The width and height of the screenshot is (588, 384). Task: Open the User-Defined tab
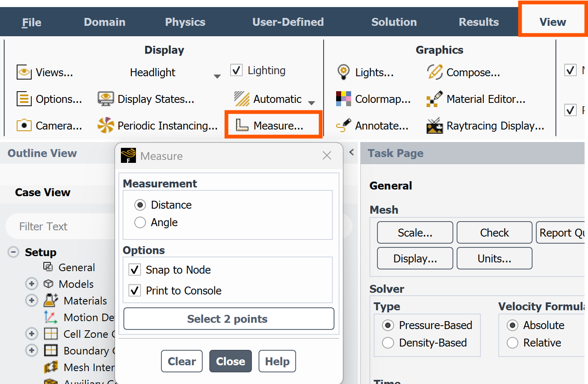(x=288, y=22)
